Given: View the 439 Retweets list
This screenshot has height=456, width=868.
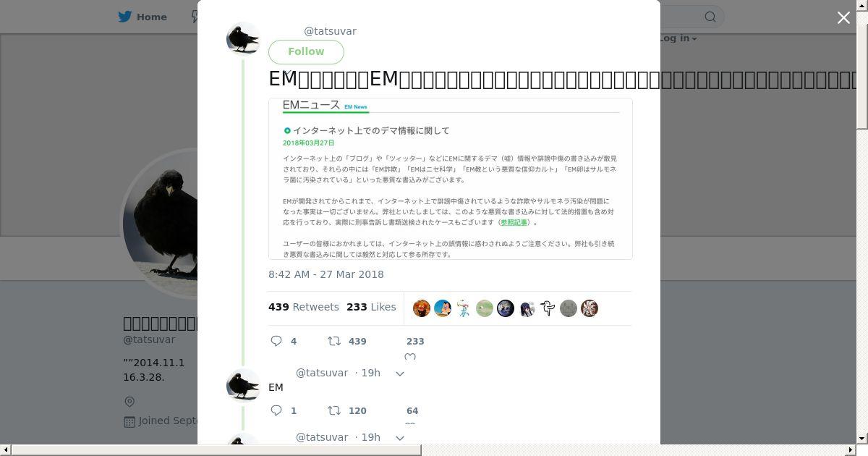Looking at the screenshot, I should 304,307.
